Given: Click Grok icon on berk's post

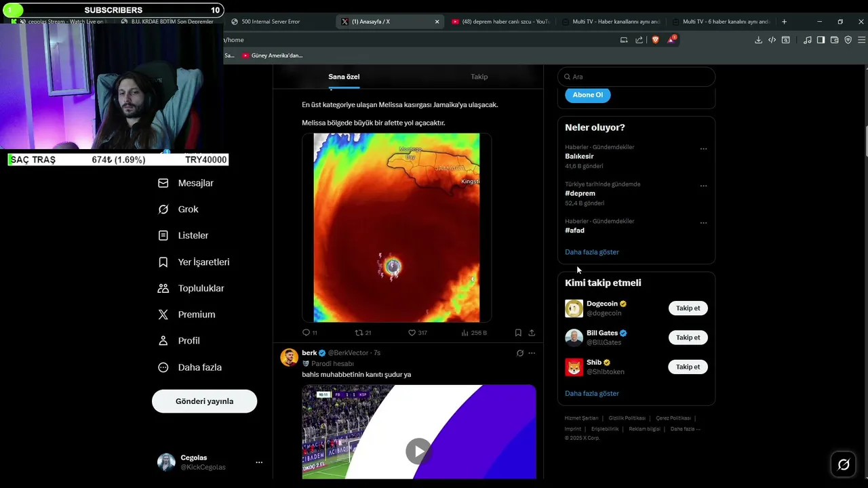Looking at the screenshot, I should 520,353.
